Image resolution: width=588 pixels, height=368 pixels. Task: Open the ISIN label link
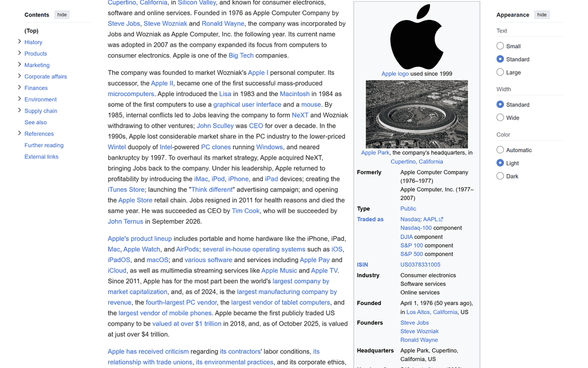(362, 265)
